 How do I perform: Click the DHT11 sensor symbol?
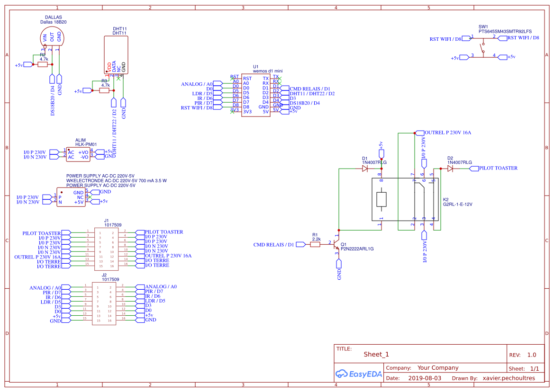(116, 54)
